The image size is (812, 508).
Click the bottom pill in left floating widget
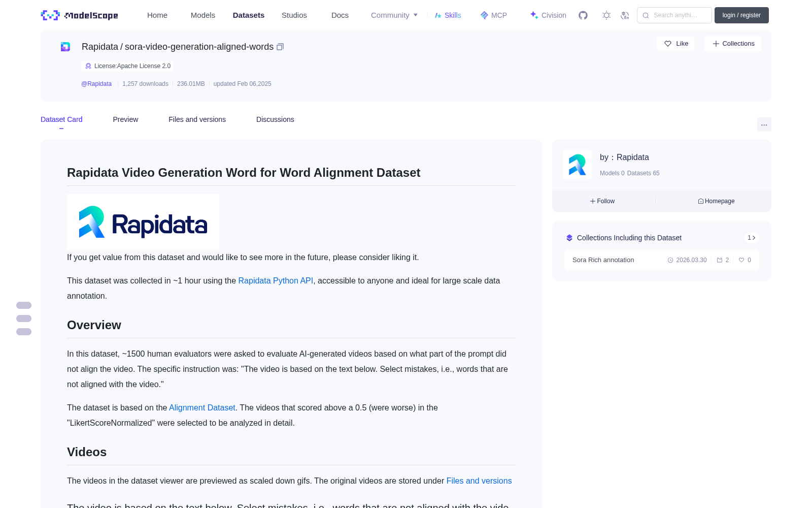tap(24, 332)
